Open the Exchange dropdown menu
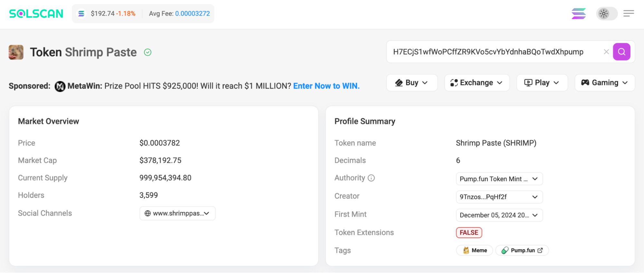Viewport: 644px width, 273px height. (x=476, y=83)
